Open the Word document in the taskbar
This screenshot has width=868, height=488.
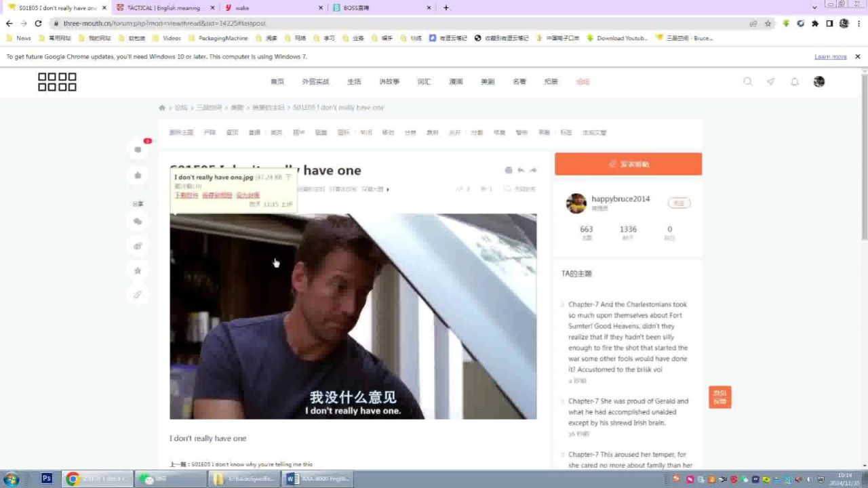(x=319, y=479)
